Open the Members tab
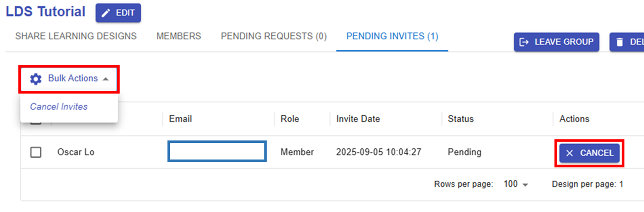The height and width of the screenshot is (212, 644). (179, 36)
